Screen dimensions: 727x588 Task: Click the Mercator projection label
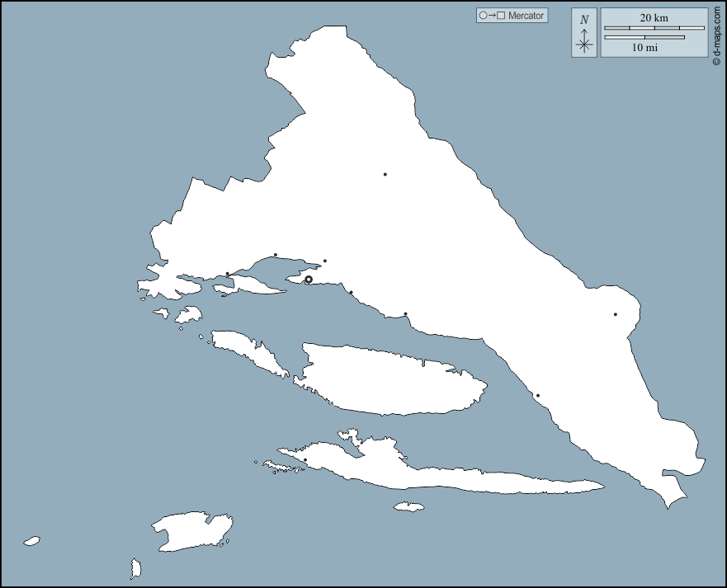[526, 16]
